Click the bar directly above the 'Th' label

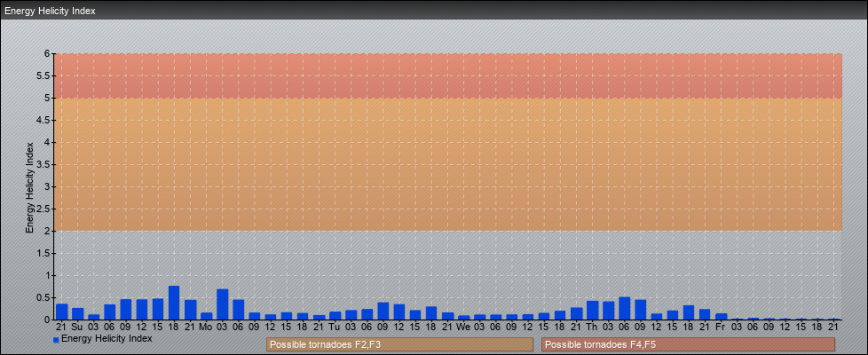point(592,311)
